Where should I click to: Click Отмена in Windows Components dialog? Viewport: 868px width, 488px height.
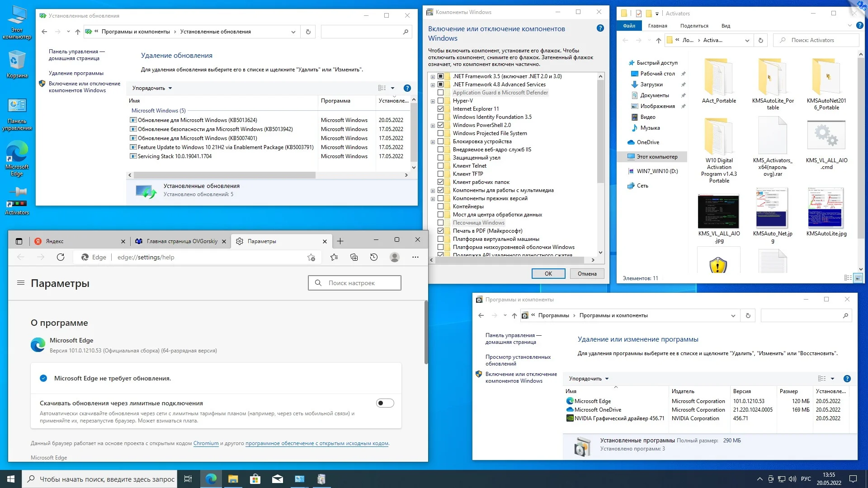[x=587, y=273]
